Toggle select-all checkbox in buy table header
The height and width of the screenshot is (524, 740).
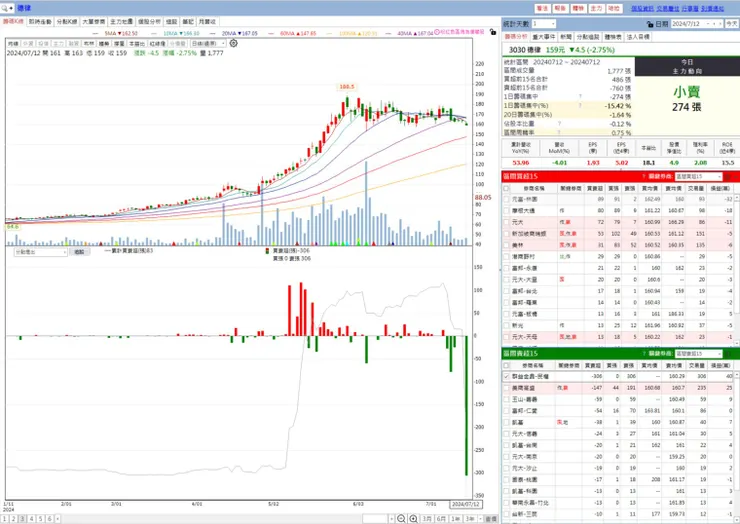(506, 188)
